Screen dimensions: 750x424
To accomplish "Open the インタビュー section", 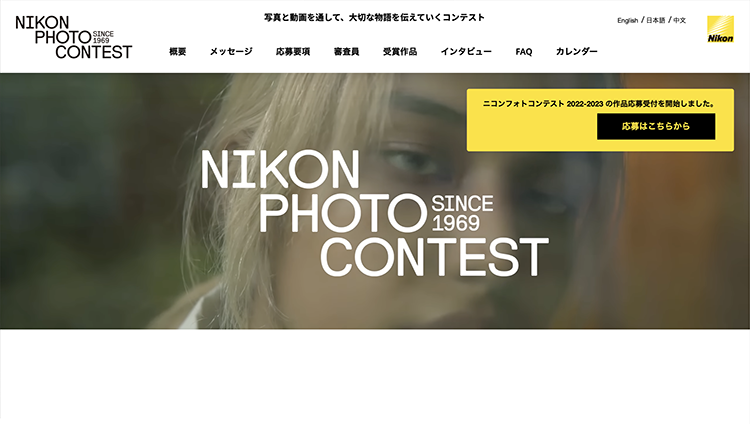I will point(466,51).
